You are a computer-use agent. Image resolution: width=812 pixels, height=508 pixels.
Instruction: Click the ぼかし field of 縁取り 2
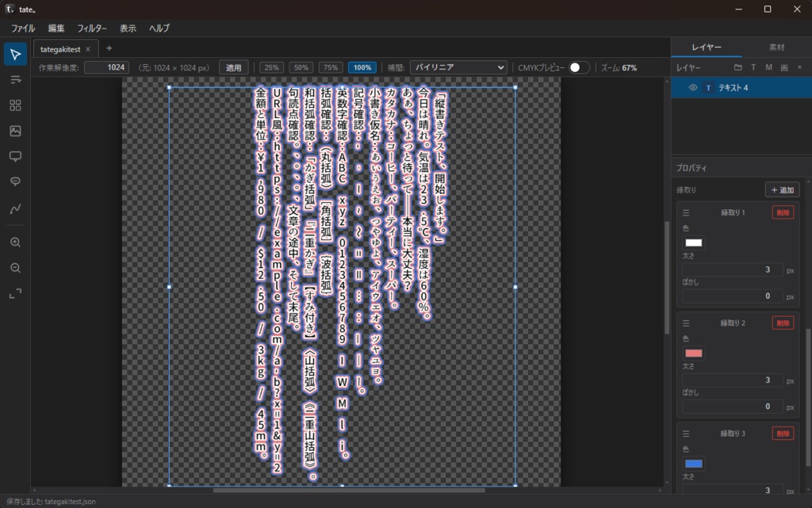click(732, 407)
